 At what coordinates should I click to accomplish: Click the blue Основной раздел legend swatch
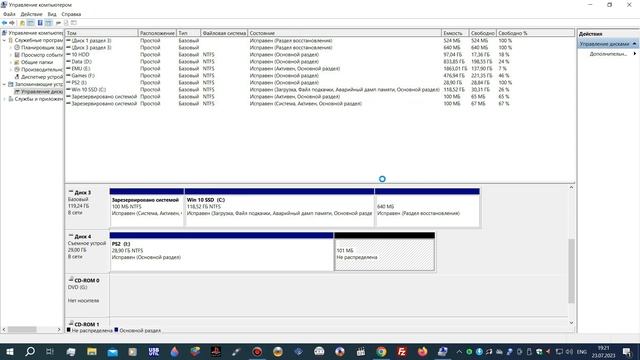(x=116, y=330)
